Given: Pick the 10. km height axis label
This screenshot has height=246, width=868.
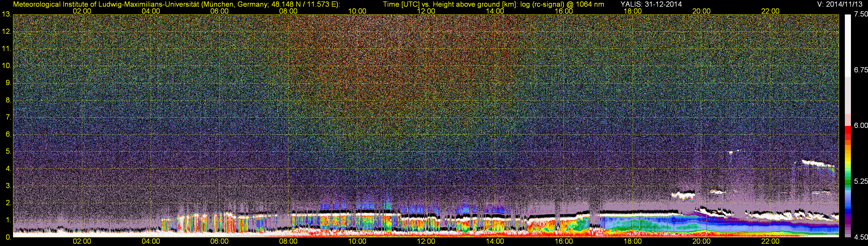Looking at the screenshot, I should [x=7, y=65].
